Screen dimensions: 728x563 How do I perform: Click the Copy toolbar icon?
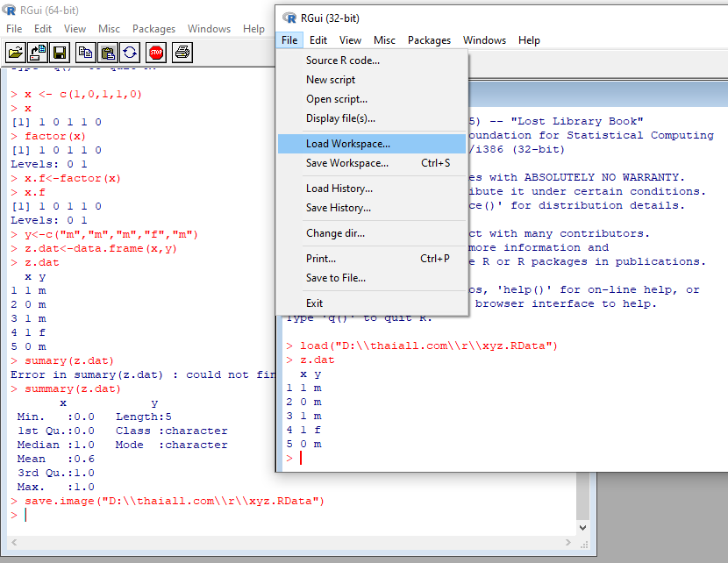tap(86, 53)
